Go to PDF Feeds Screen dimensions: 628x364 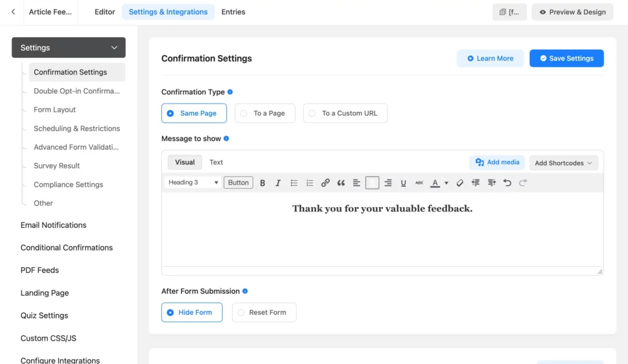tap(40, 270)
